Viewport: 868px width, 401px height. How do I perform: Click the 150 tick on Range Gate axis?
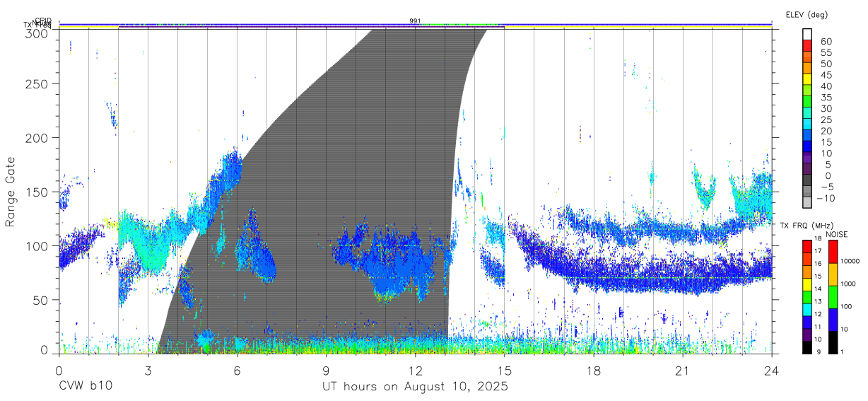pos(37,192)
